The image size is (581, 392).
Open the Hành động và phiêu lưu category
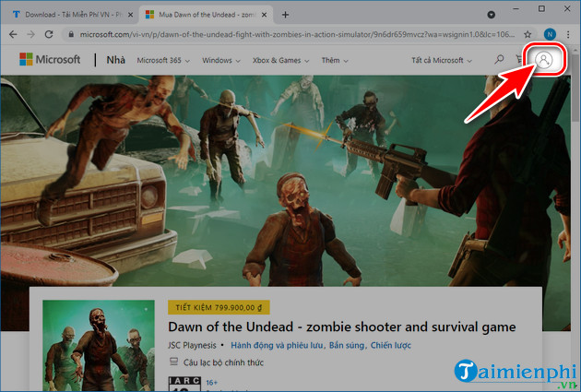pyautogui.click(x=277, y=345)
